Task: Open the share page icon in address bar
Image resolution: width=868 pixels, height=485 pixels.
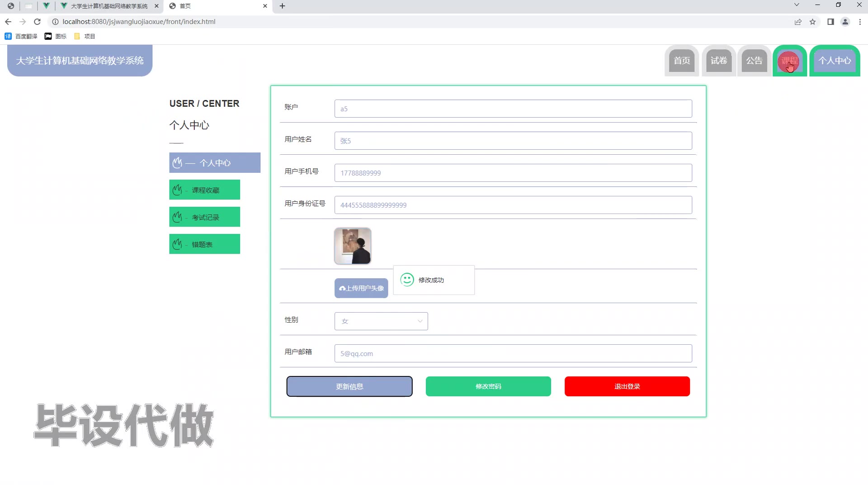Action: click(798, 22)
